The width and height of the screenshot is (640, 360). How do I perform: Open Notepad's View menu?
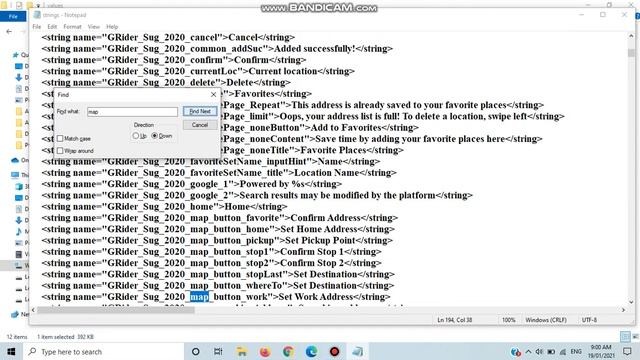(x=93, y=27)
